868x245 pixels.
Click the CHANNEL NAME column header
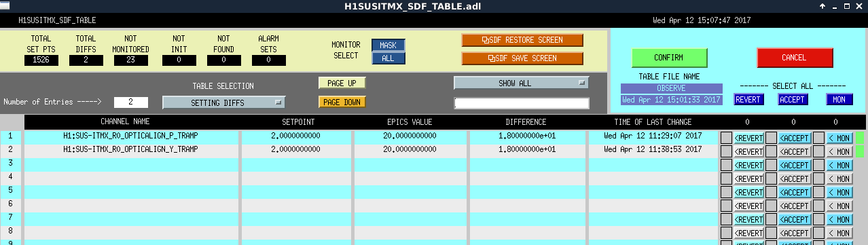(x=125, y=122)
